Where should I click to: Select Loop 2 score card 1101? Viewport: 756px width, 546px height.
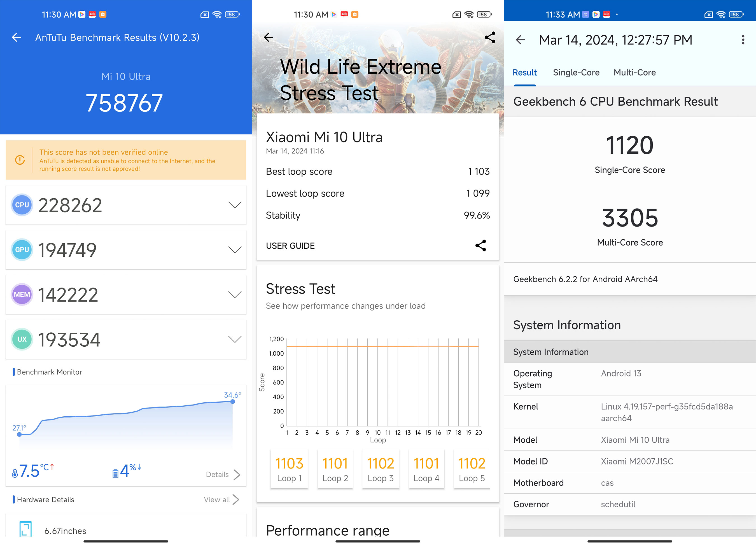pos(335,469)
